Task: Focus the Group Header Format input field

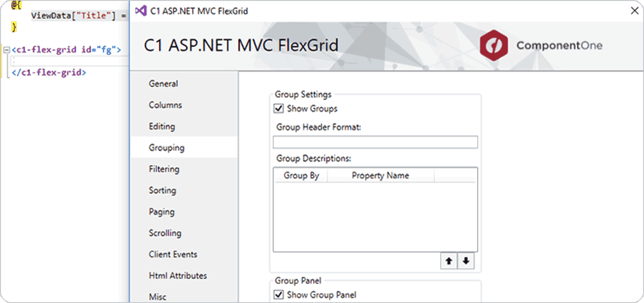Action: pos(375,142)
